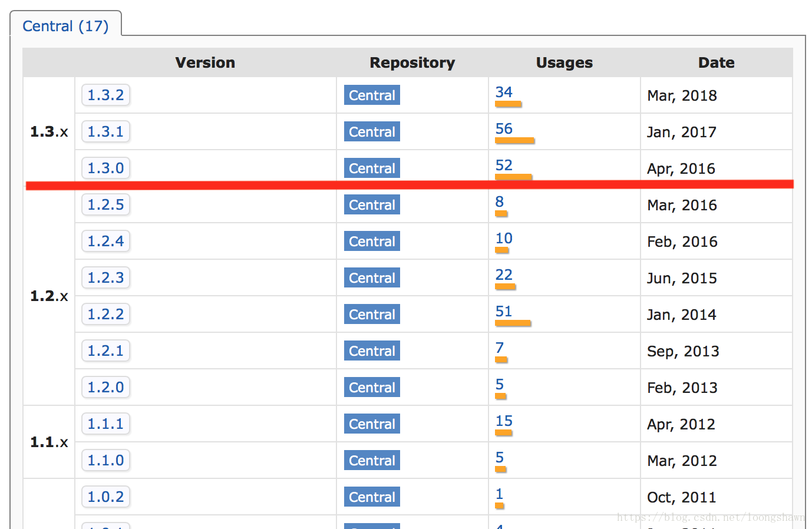The width and height of the screenshot is (812, 529).
Task: Click the Central badge for version 1.3.1
Action: [x=372, y=131]
